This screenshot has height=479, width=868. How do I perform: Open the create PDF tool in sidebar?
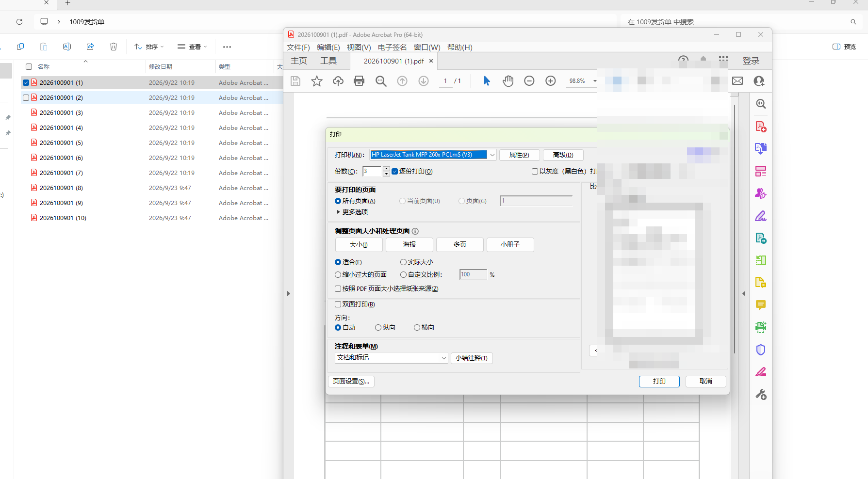(x=761, y=127)
